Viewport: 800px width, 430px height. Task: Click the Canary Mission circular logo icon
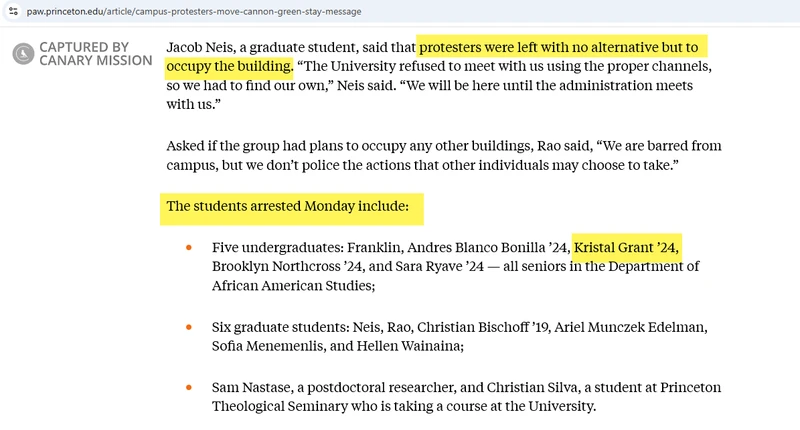click(23, 54)
